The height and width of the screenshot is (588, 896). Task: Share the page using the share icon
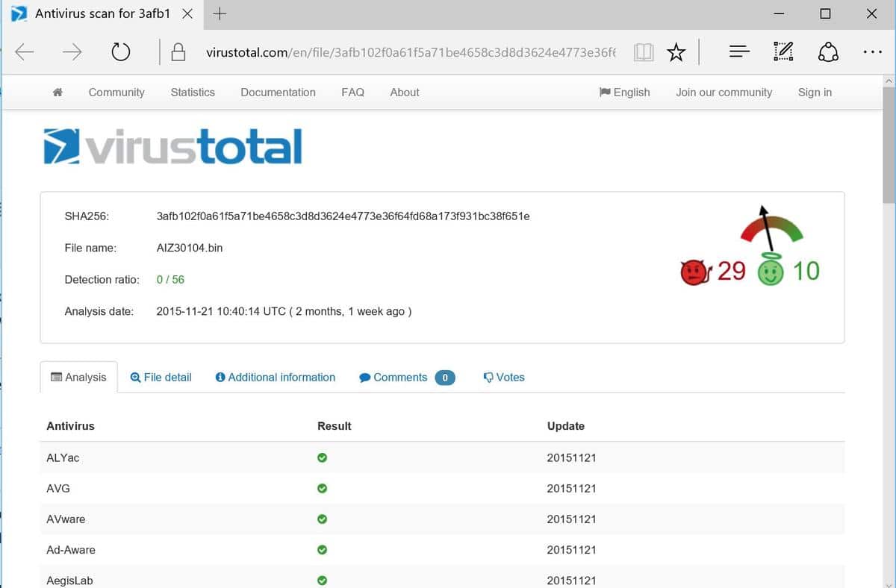(827, 51)
